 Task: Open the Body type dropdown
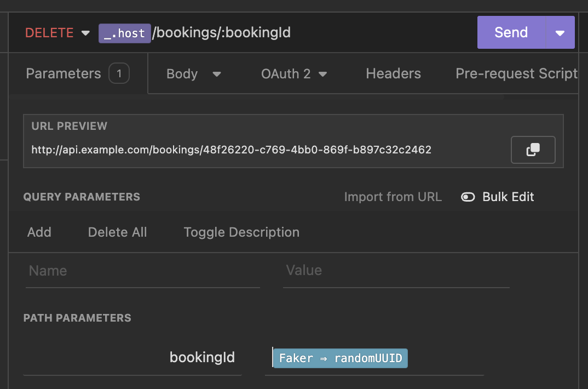point(193,74)
